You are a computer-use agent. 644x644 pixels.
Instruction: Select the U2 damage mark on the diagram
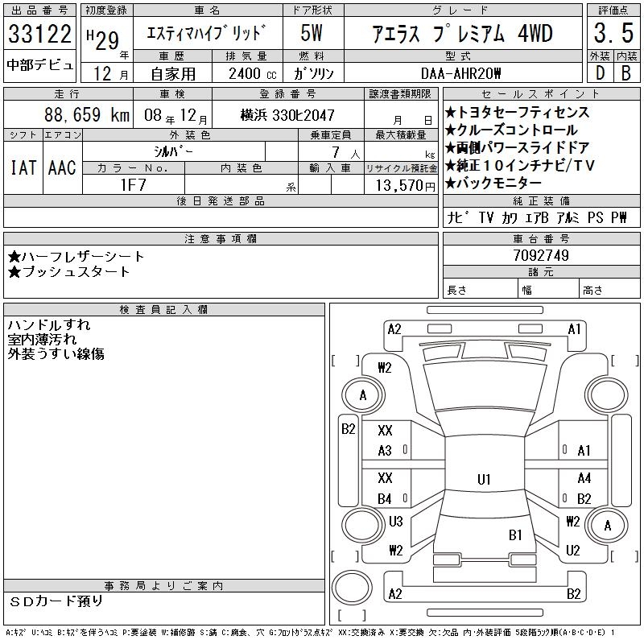coord(573,551)
